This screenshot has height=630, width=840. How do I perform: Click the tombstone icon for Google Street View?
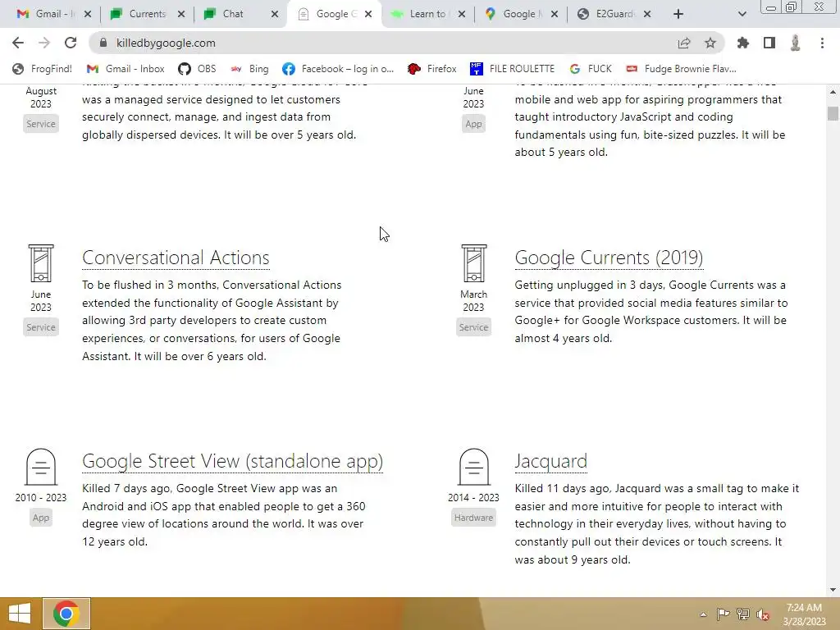(41, 467)
